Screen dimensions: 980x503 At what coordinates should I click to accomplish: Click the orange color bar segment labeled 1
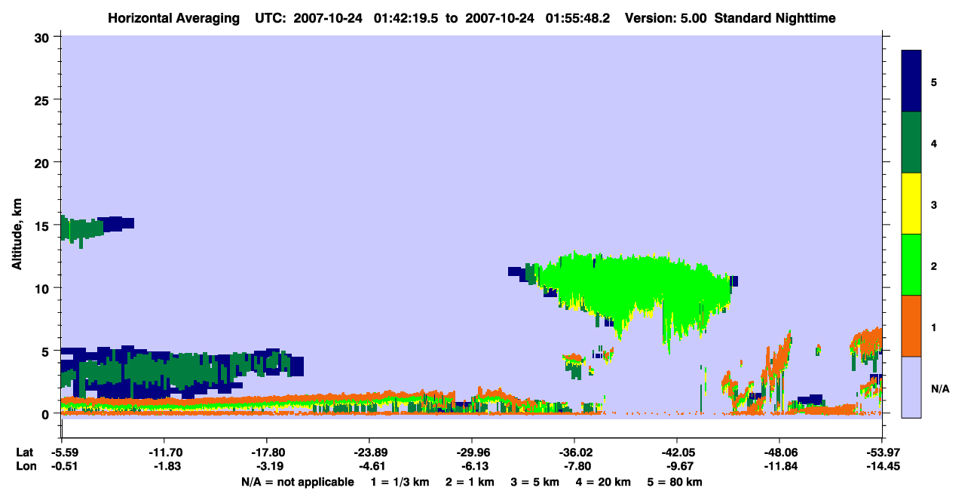click(x=911, y=326)
